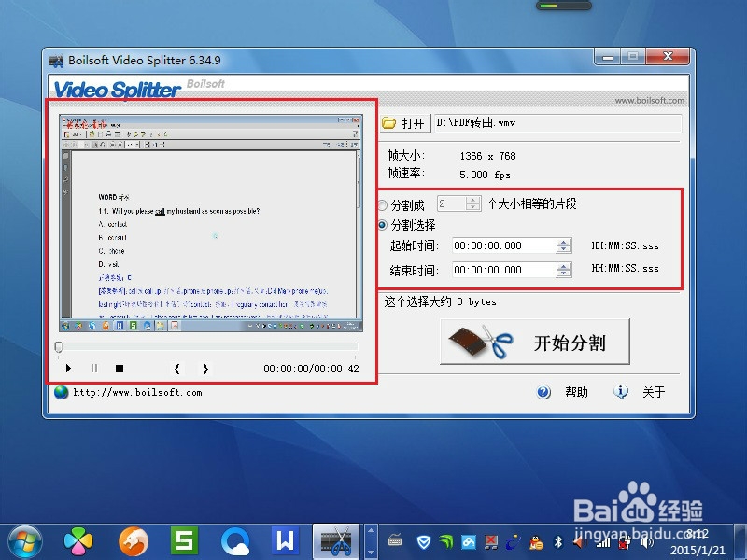
Task: Click the Start Split button
Action: tap(535, 342)
